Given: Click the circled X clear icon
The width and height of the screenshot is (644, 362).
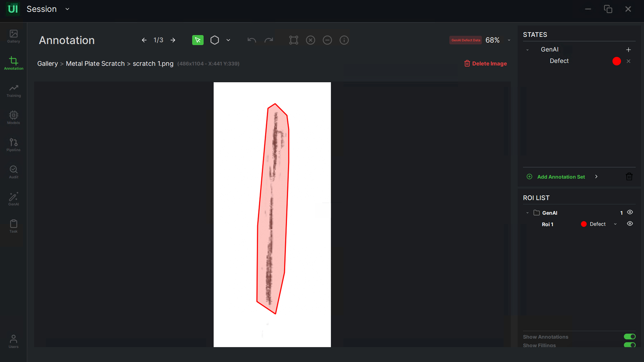Looking at the screenshot, I should click(310, 40).
